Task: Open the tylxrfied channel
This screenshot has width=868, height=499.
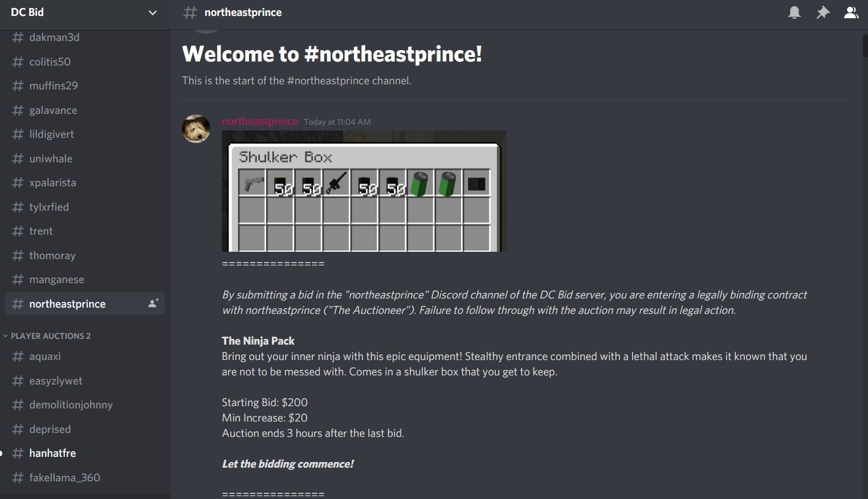Action: (85, 207)
